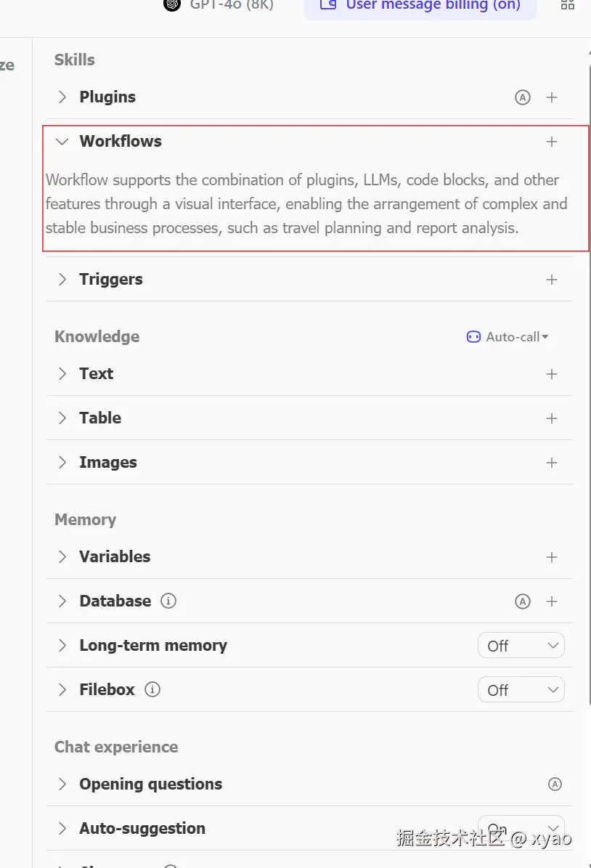This screenshot has width=591, height=868.
Task: Add a new plugin with plus icon
Action: tap(552, 97)
